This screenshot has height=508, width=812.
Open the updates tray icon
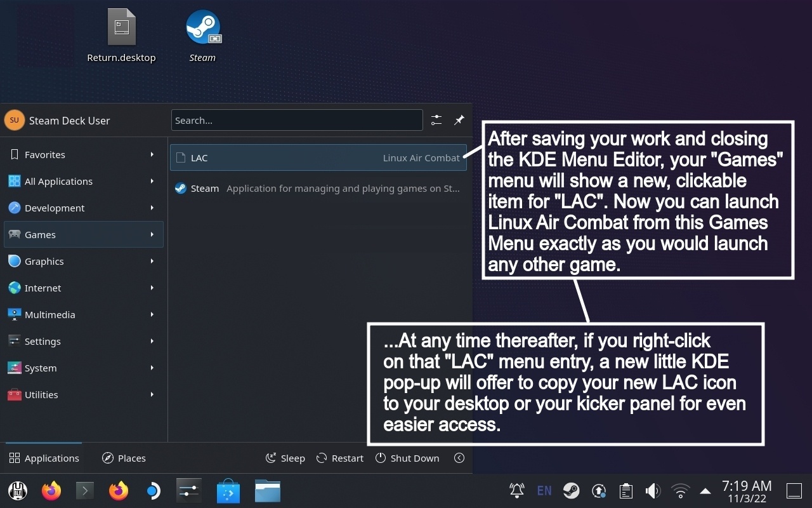[x=599, y=490]
